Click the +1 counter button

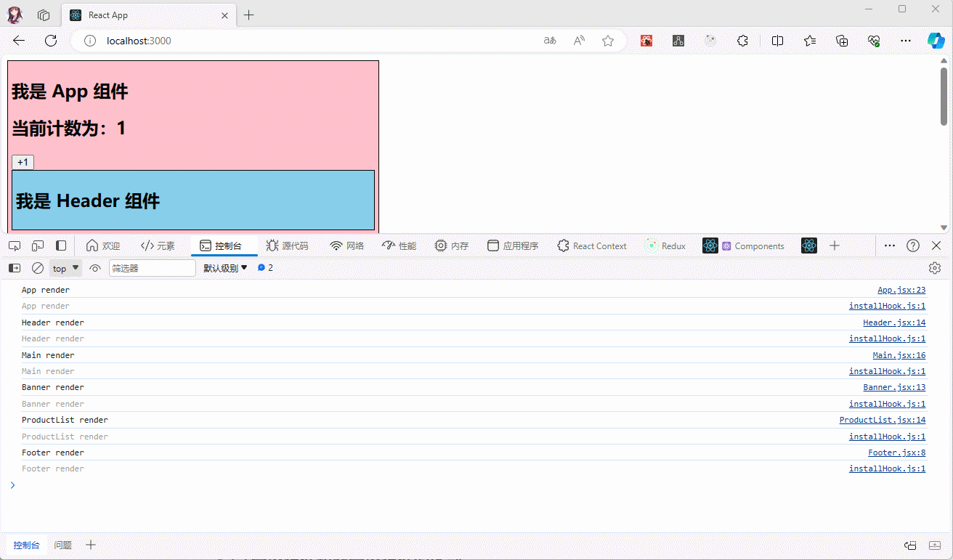(23, 162)
